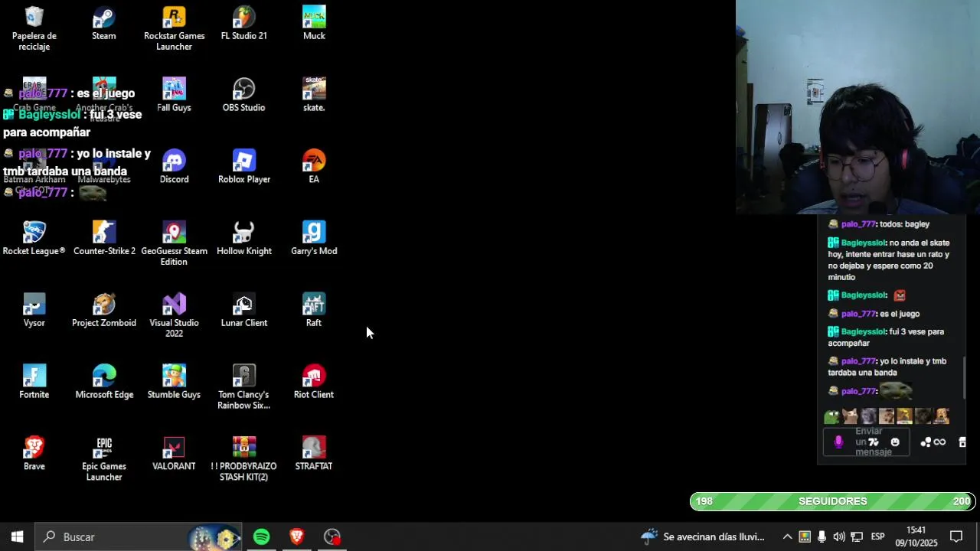Launch Fortnite from the desktop

click(x=34, y=383)
